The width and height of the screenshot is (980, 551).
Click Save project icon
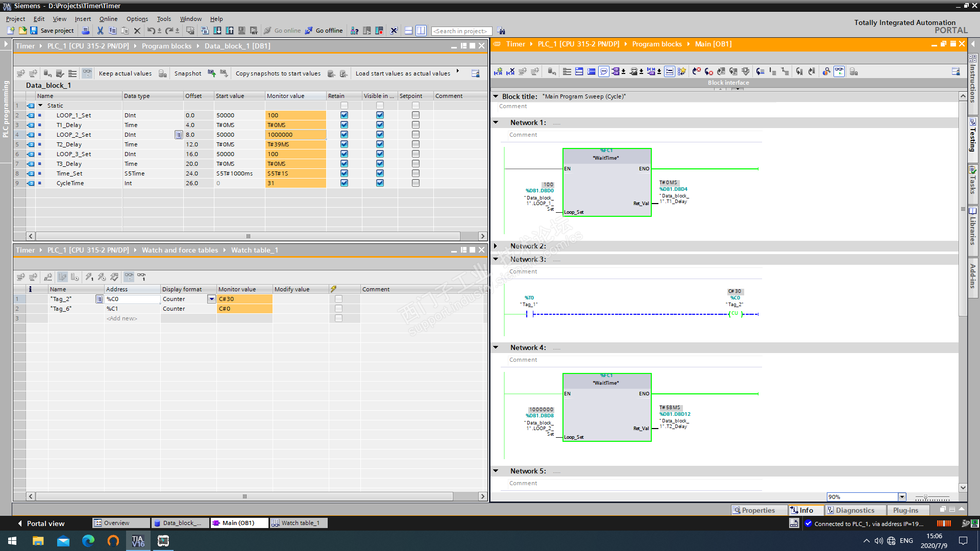[x=34, y=31]
